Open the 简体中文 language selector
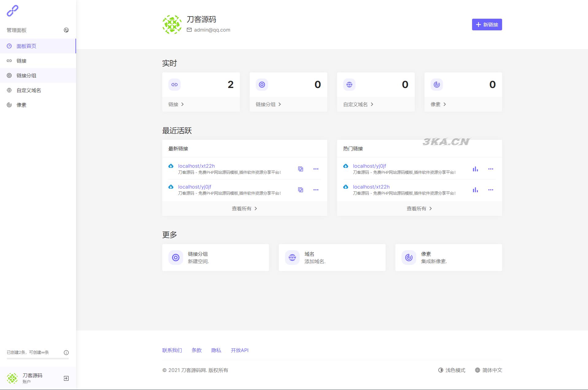This screenshot has width=588, height=390. [x=488, y=370]
